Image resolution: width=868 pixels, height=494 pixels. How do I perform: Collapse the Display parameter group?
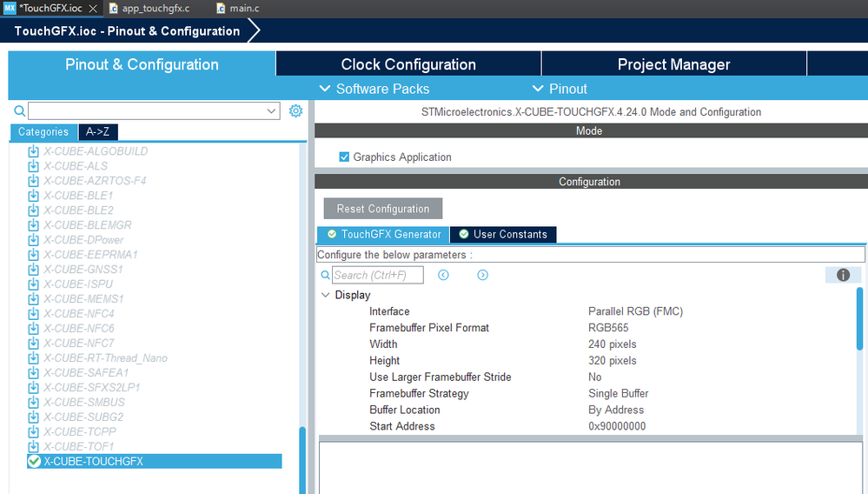326,295
